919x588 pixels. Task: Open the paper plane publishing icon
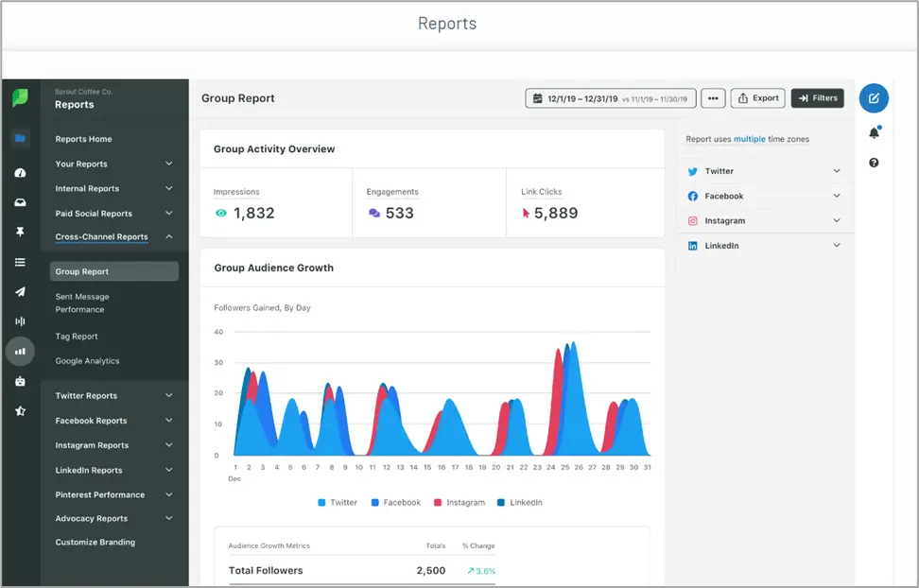click(x=20, y=291)
